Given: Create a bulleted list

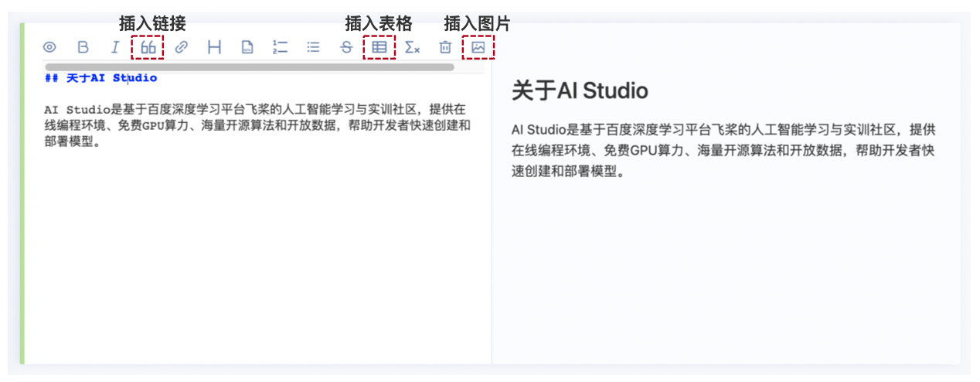Looking at the screenshot, I should tap(313, 47).
